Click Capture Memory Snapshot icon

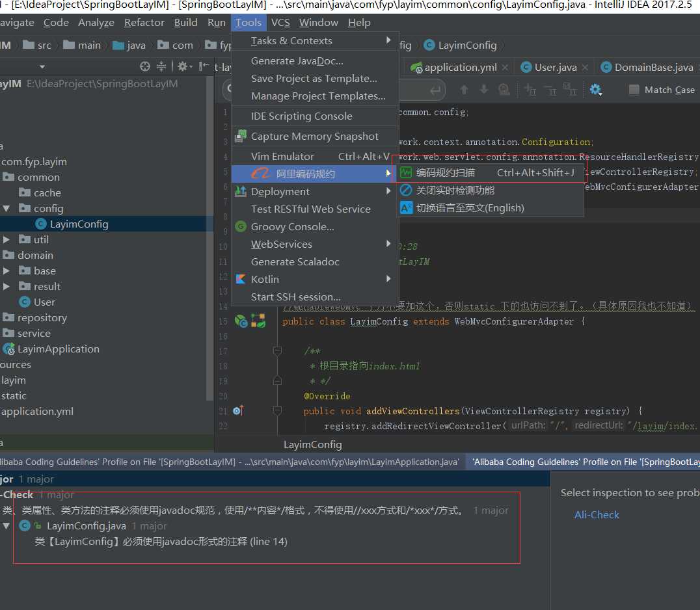pos(241,136)
